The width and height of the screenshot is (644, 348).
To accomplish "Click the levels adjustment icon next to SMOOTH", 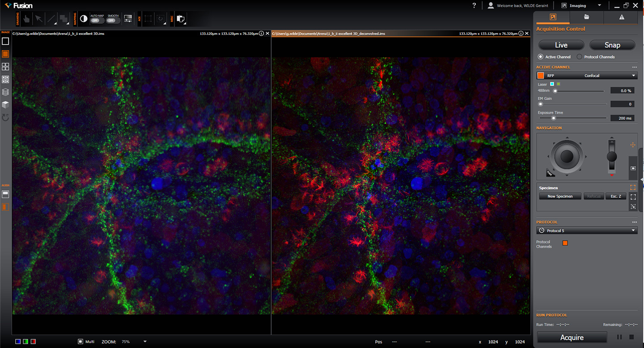I will coord(128,19).
